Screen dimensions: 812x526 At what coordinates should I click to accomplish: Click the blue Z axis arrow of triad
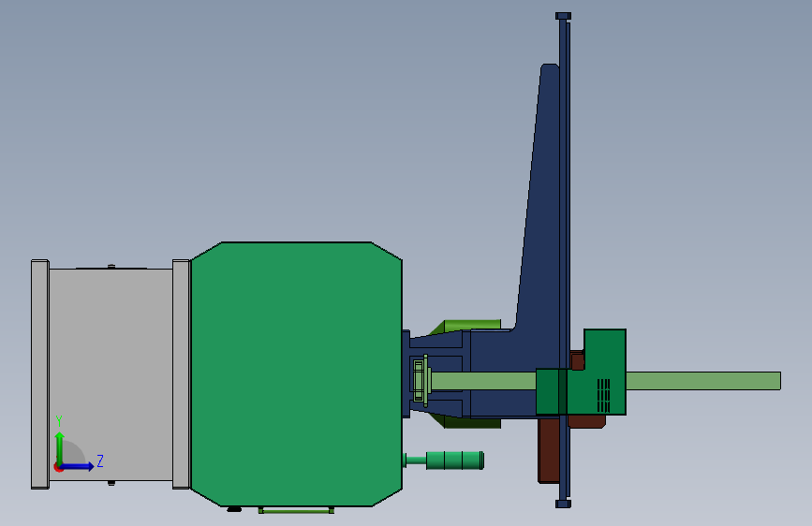click(x=79, y=466)
